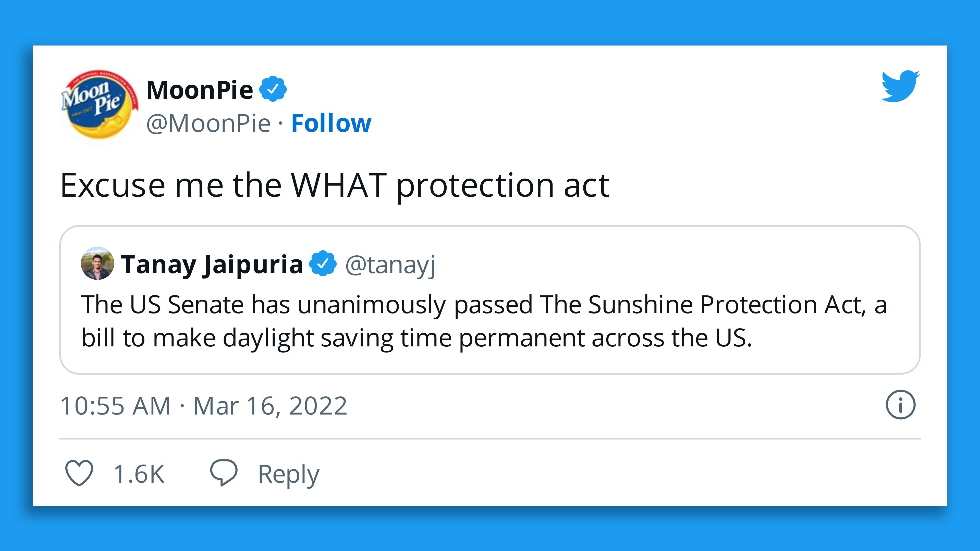This screenshot has width=980, height=551.
Task: Open the @MoonPie handle link
Action: point(208,123)
